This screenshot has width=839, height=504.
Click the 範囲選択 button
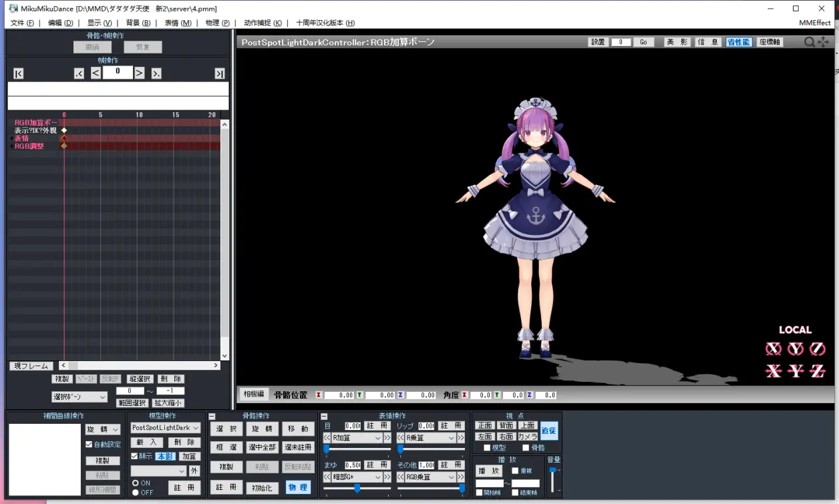point(132,403)
